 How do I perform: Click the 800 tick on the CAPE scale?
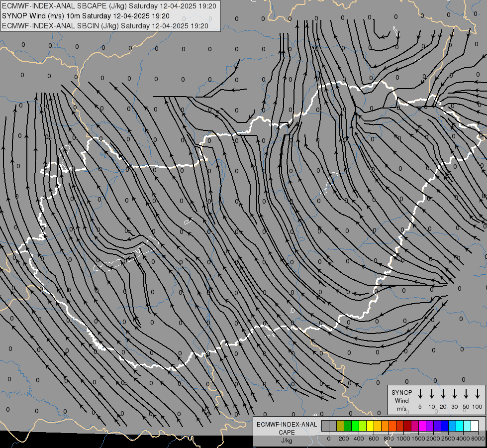(x=389, y=439)
